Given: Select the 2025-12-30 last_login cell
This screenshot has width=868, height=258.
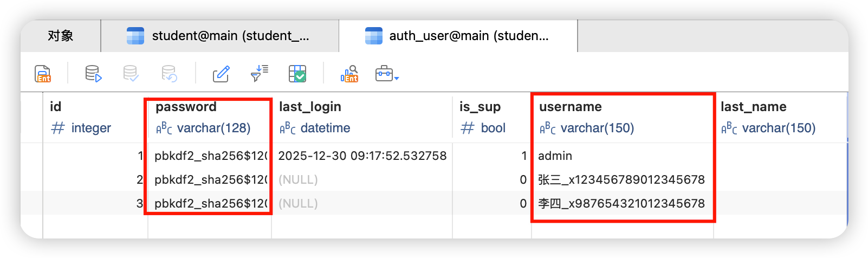Looking at the screenshot, I should tap(362, 156).
